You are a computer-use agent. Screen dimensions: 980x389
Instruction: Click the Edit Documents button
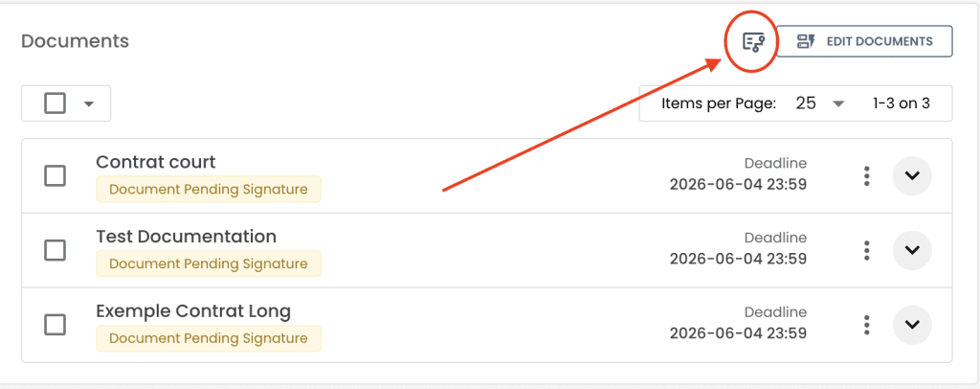(x=864, y=41)
